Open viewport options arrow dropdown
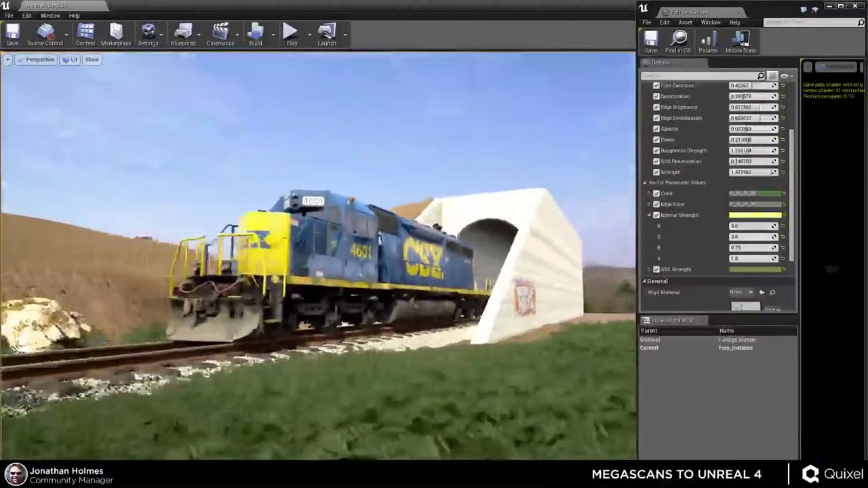Viewport: 868px width, 488px height. 7,60
